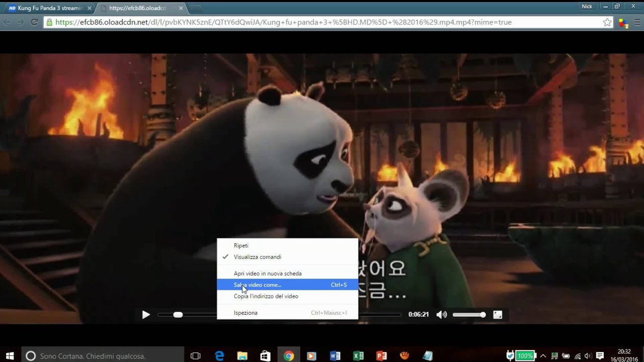Open the system tray volume control
This screenshot has height=362, width=644.
(588, 356)
